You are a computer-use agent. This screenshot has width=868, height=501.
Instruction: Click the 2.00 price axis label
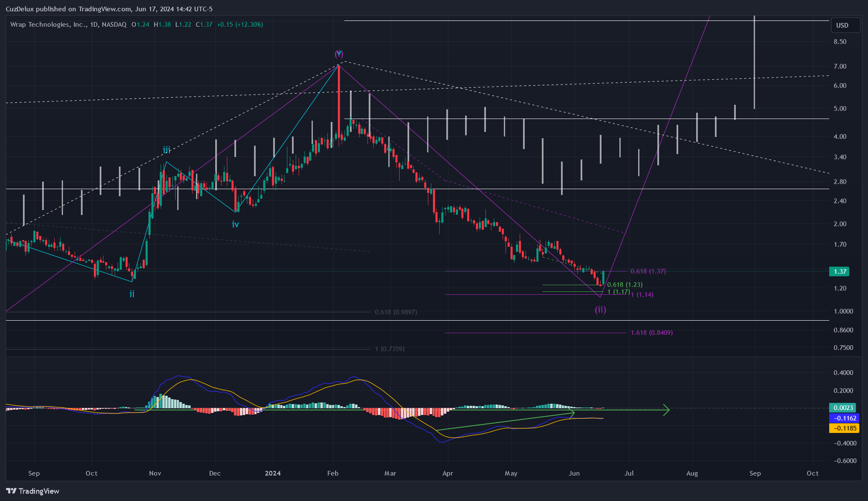click(x=840, y=224)
